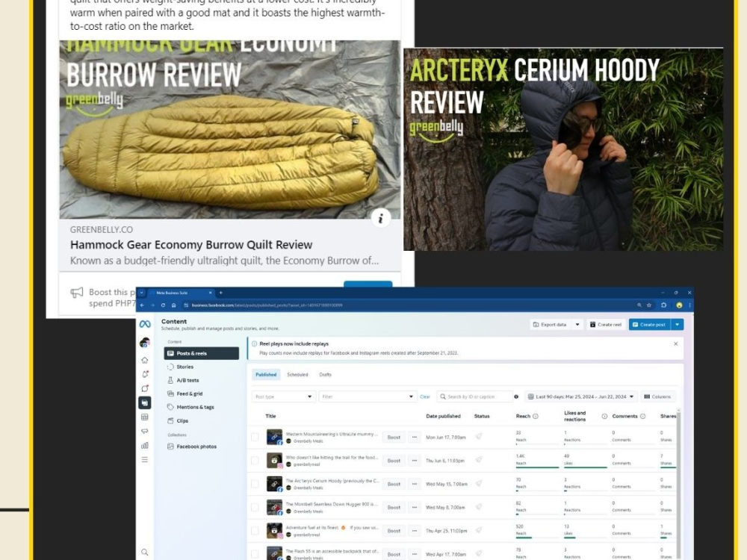This screenshot has height=560, width=747.
Task: Open the Notifications bell in the sidebar
Action: pos(145,374)
